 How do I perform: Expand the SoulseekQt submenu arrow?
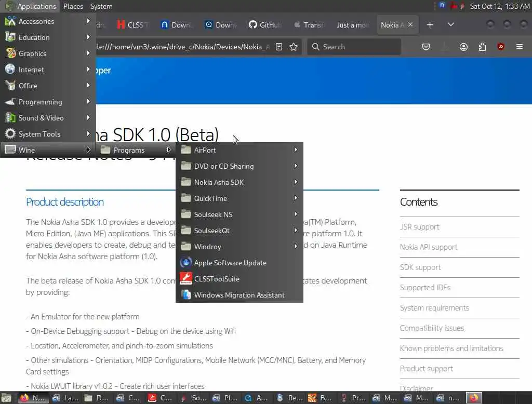(x=296, y=230)
